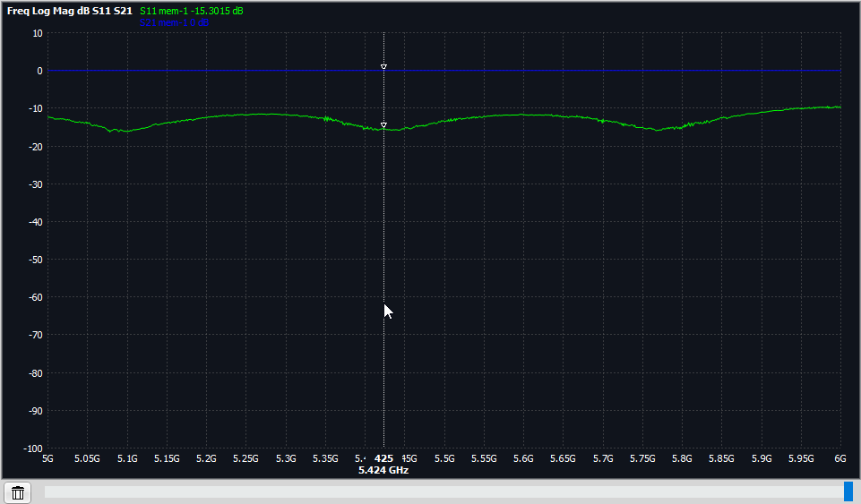
Task: Click the 6G frequency axis label
Action: (x=840, y=458)
